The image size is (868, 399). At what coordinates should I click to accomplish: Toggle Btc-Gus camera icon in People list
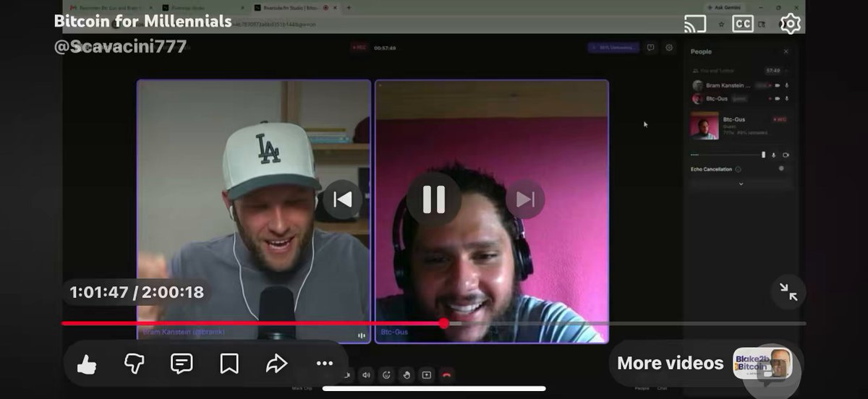[778, 98]
